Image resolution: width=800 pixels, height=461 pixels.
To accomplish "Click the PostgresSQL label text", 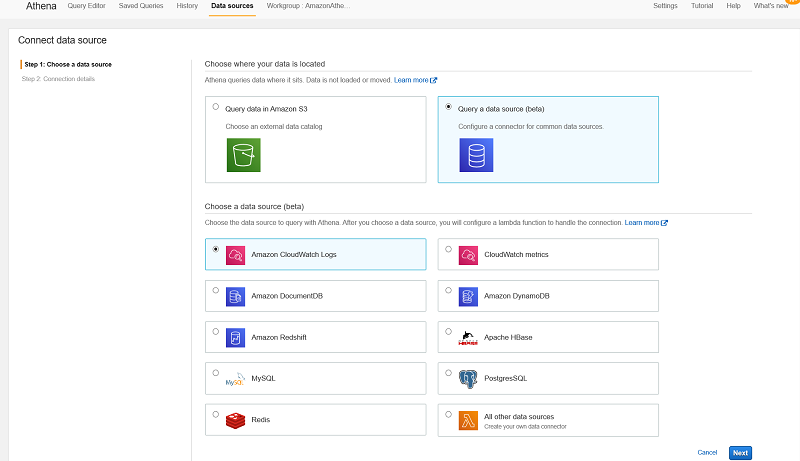I will (506, 378).
